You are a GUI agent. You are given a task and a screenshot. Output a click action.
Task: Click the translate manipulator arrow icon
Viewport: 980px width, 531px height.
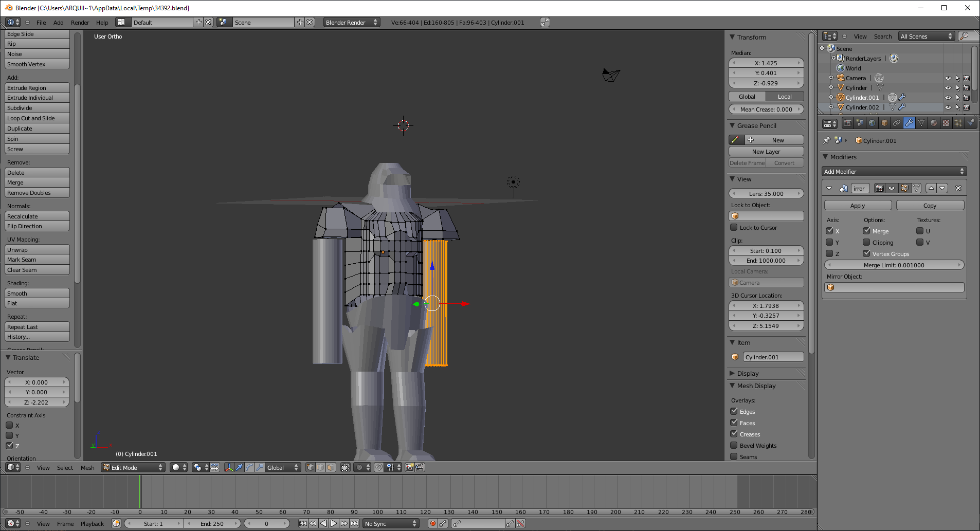coord(239,467)
